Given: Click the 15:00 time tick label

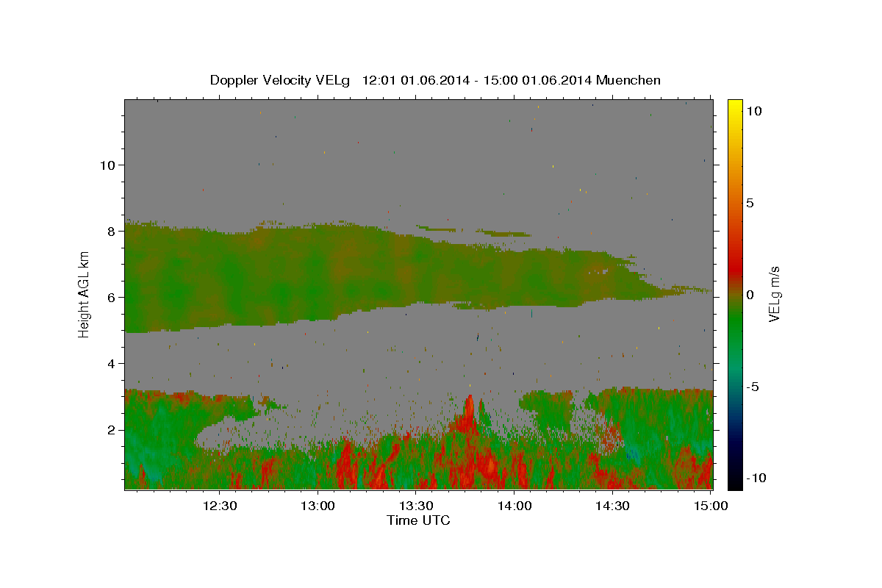Looking at the screenshot, I should point(711,506).
